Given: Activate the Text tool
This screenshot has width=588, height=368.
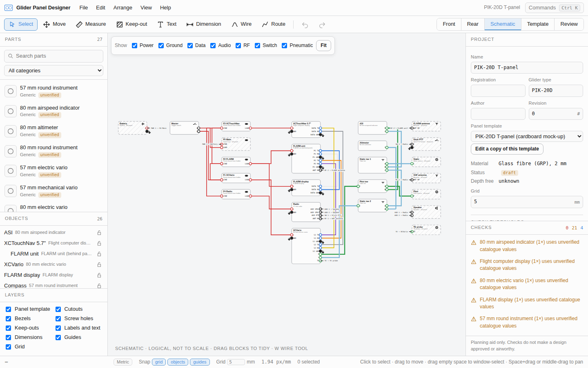Looking at the screenshot, I should point(167,25).
